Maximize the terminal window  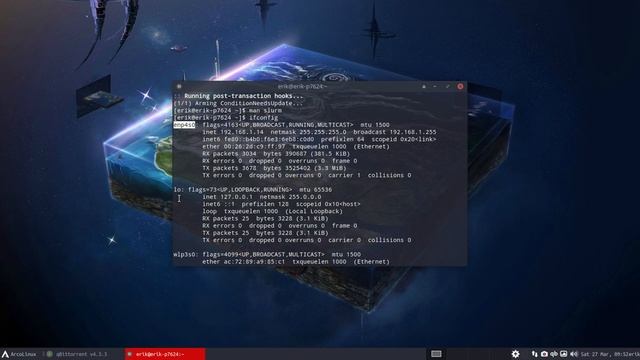click(x=448, y=87)
